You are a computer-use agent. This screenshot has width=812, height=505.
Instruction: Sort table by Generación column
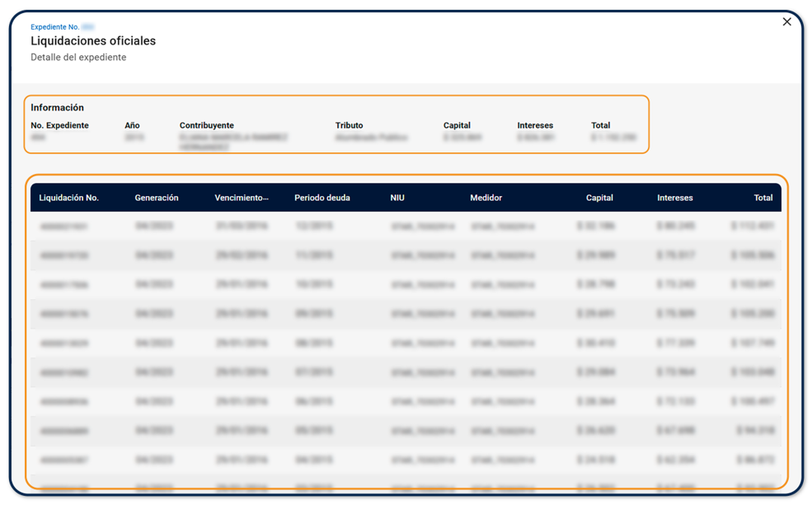[x=157, y=198]
